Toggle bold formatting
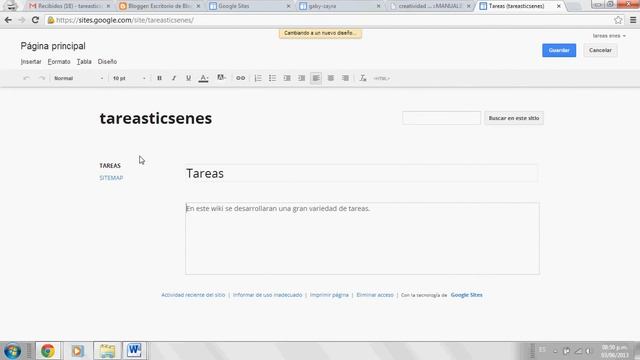640x360 pixels. (159, 78)
